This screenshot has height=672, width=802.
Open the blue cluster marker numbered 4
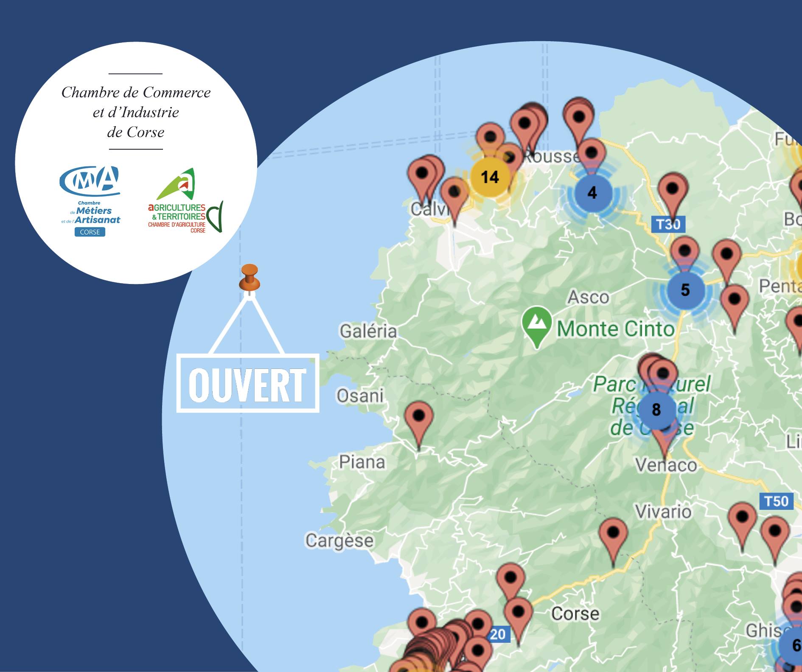[x=592, y=193]
